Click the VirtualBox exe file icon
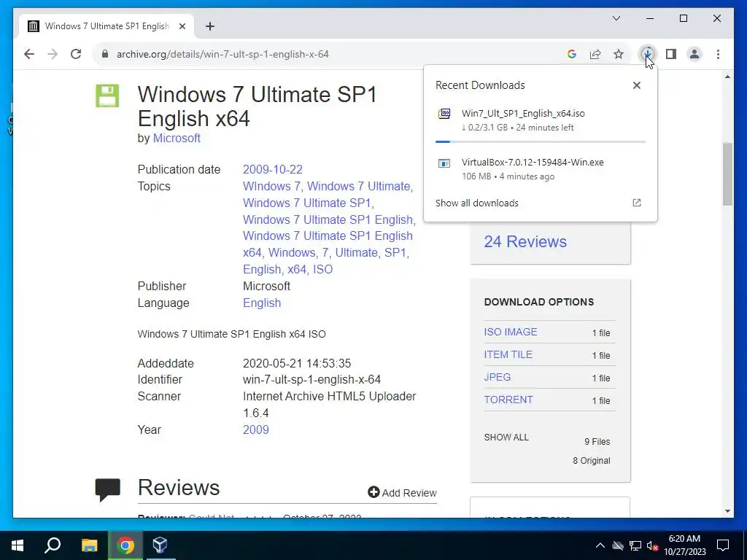The image size is (747, 560). point(444,163)
